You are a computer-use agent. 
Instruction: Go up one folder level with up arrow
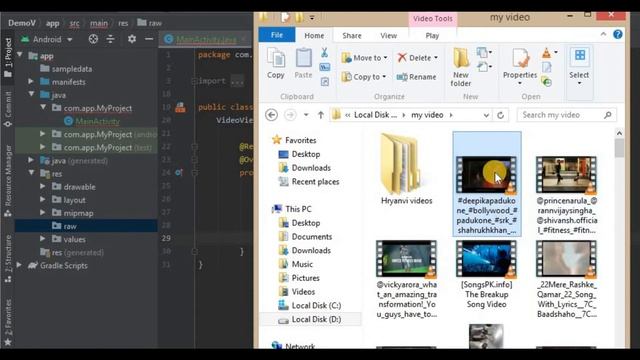[321, 115]
